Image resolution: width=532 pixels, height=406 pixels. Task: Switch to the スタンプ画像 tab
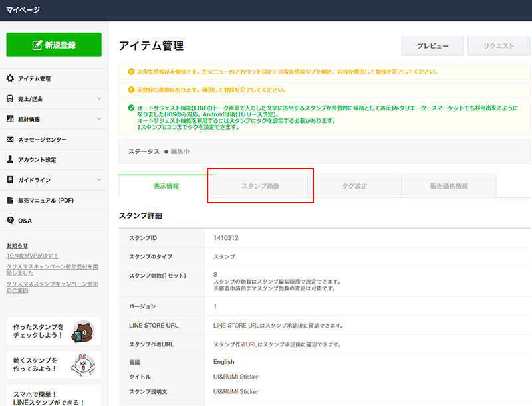pos(260,186)
